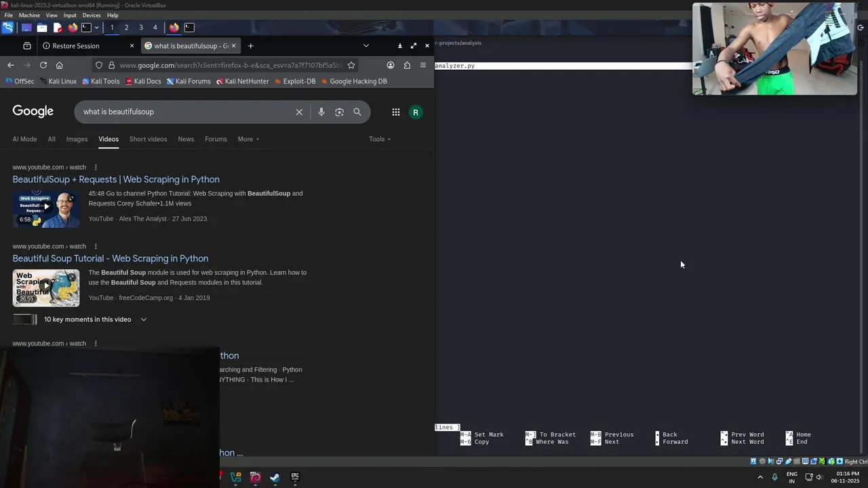868x488 pixels.
Task: Switch to workspace 1
Action: pos(112,28)
